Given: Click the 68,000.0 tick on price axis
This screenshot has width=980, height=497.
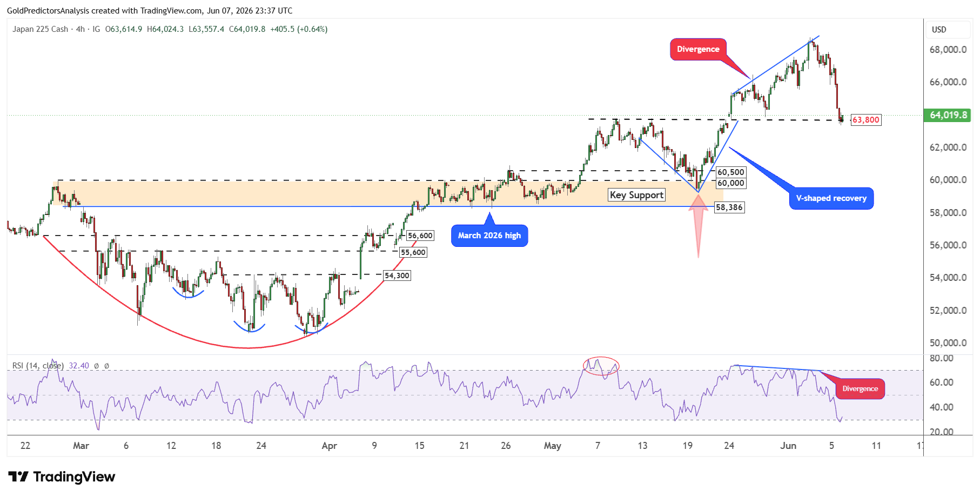Looking at the screenshot, I should point(948,50).
